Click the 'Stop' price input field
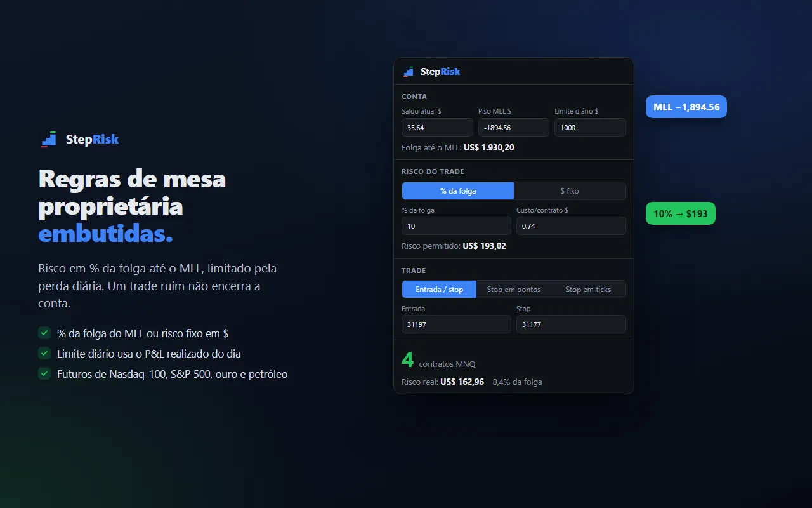 pyautogui.click(x=571, y=324)
